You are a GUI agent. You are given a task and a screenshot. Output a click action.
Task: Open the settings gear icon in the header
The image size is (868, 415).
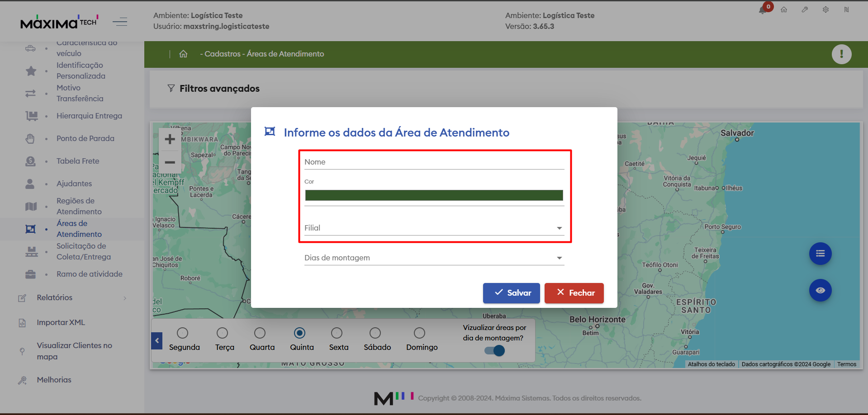click(825, 9)
